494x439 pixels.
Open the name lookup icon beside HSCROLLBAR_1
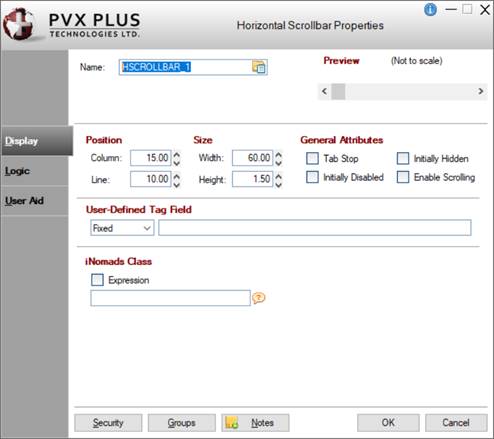coord(259,67)
